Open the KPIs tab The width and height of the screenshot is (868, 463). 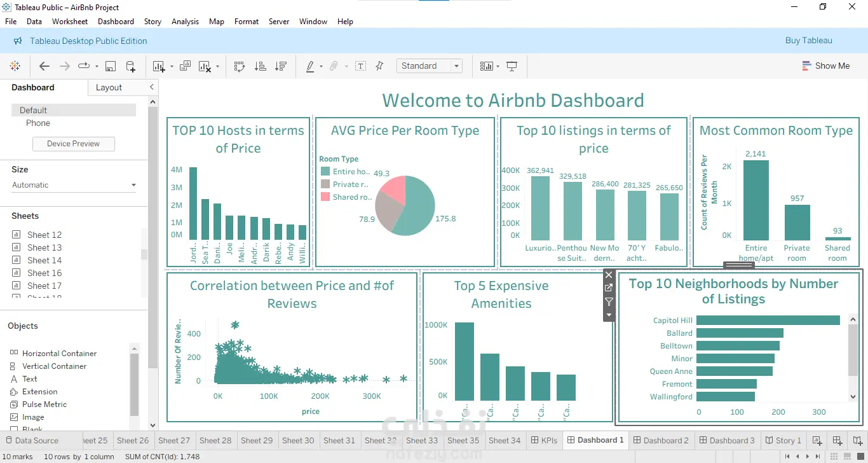[543, 440]
